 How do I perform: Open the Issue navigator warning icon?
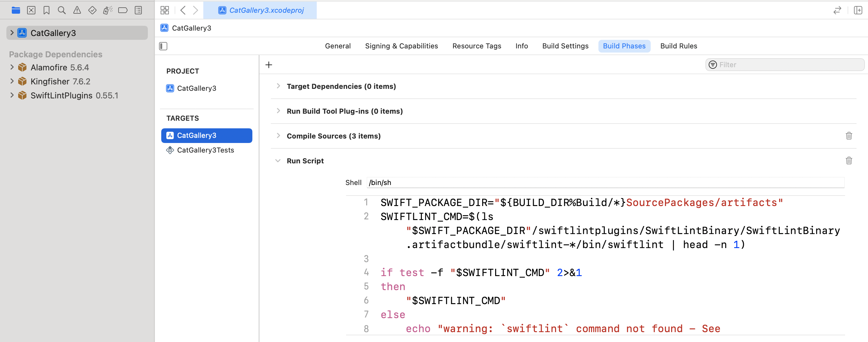(77, 11)
